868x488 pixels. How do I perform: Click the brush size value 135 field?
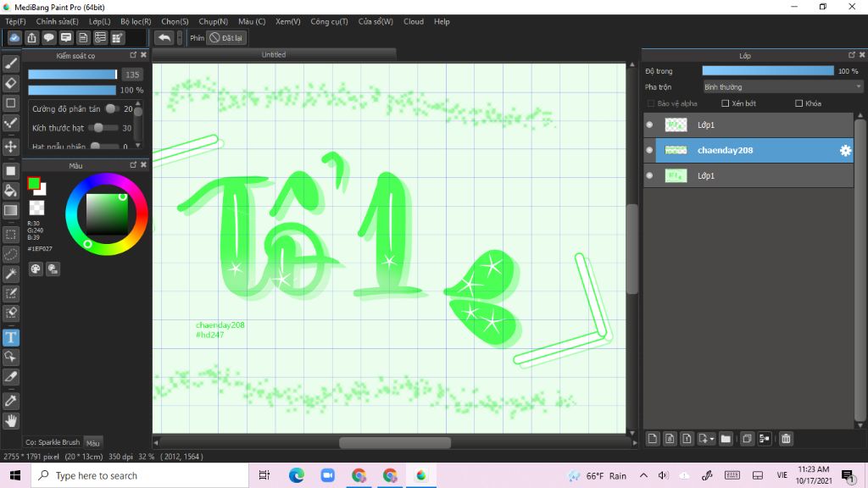pyautogui.click(x=132, y=75)
